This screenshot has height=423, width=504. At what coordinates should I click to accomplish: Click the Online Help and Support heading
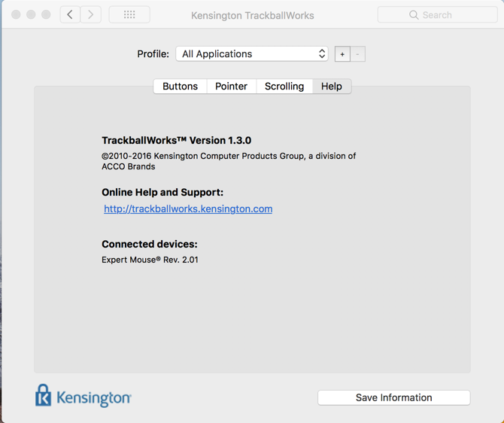[x=162, y=192]
